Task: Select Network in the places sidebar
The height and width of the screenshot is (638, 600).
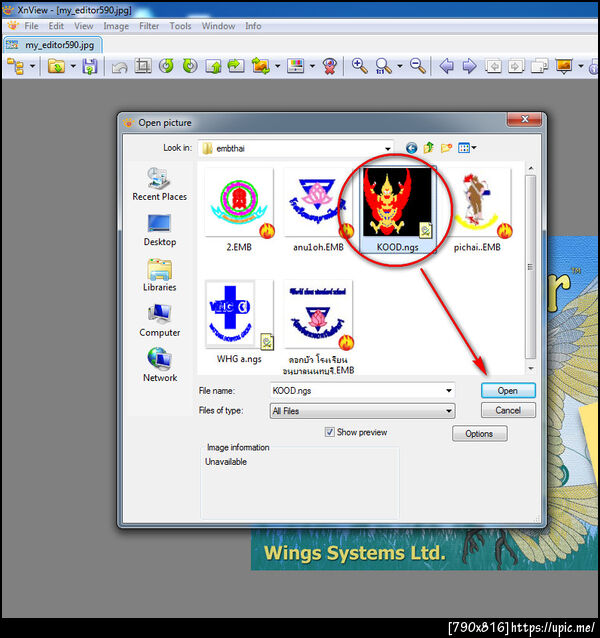Action: (159, 365)
